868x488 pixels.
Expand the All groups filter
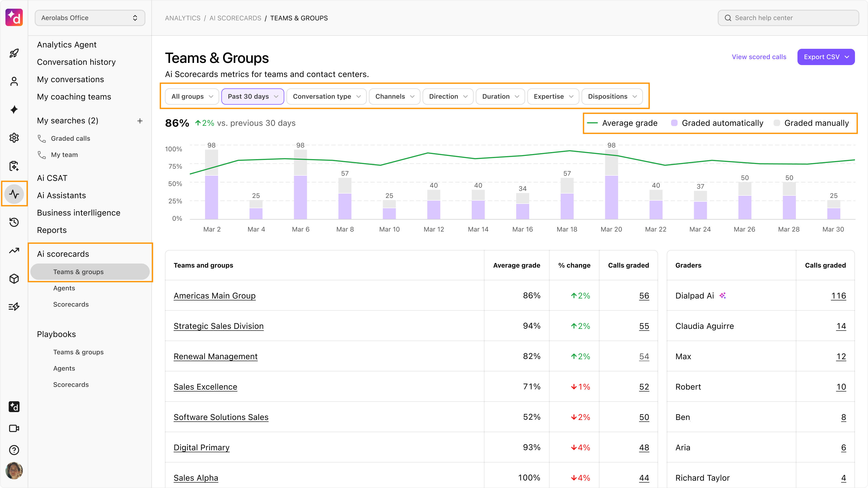[192, 96]
